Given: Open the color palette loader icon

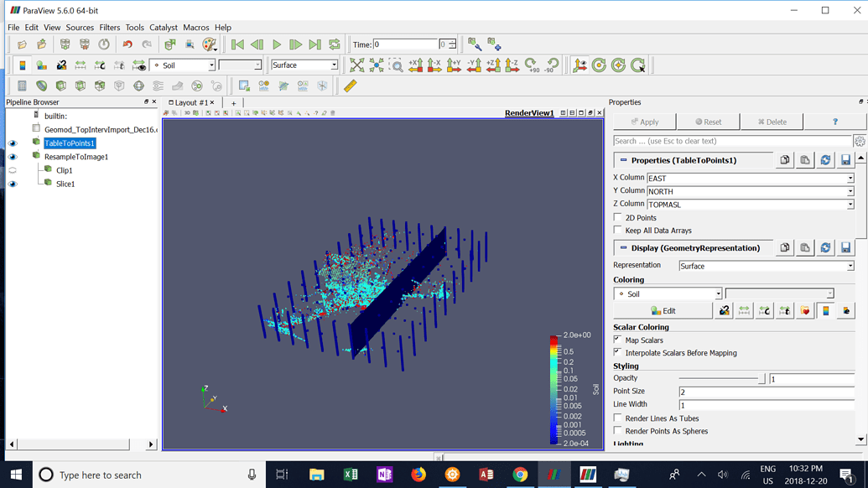Looking at the screenshot, I should (210, 44).
